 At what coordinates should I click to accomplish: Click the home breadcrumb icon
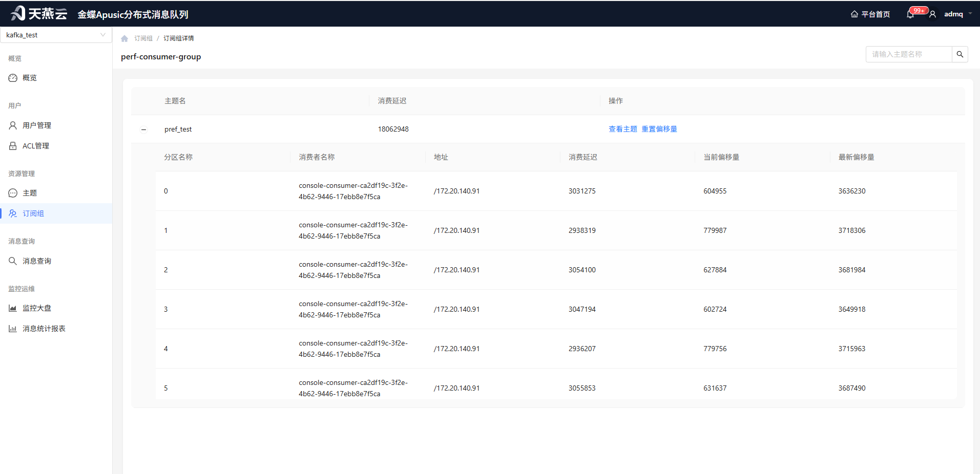(124, 38)
